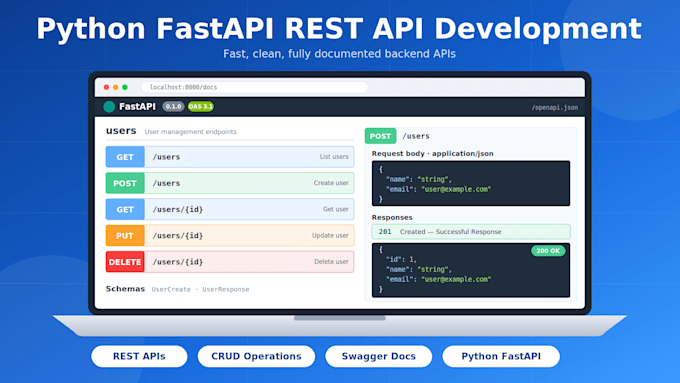Click the OAS 3.1 badge
The image size is (680, 383).
click(x=201, y=106)
